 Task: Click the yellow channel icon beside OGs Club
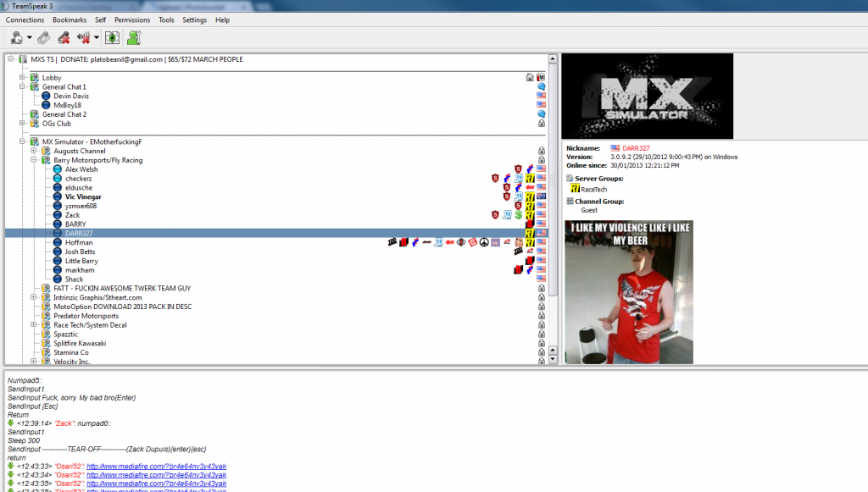[34, 124]
